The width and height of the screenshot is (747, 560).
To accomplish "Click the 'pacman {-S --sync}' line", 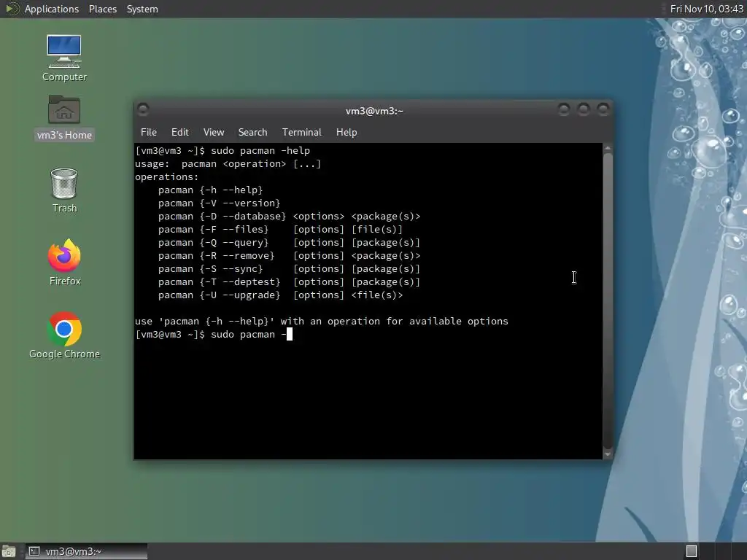I will tap(289, 268).
